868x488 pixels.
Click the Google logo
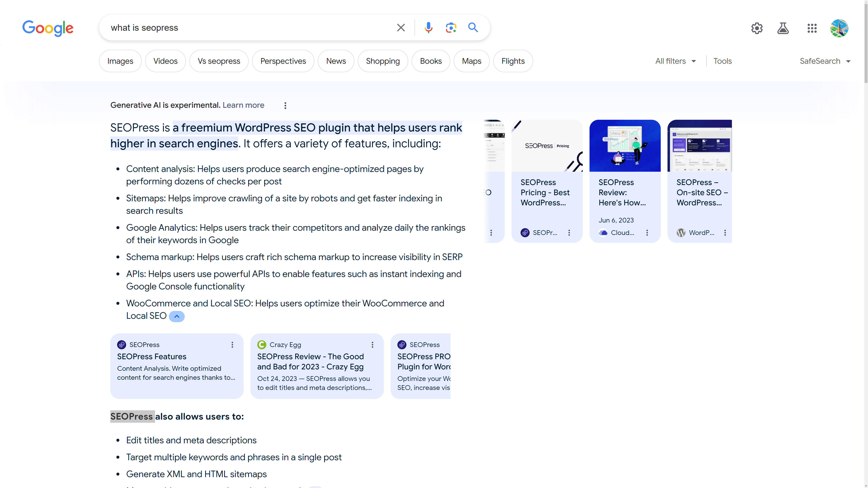(x=47, y=28)
